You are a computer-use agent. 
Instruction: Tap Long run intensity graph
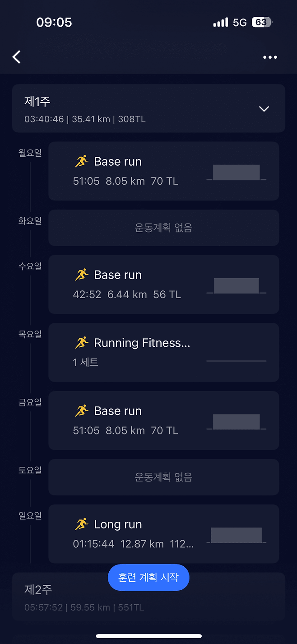pyautogui.click(x=237, y=535)
